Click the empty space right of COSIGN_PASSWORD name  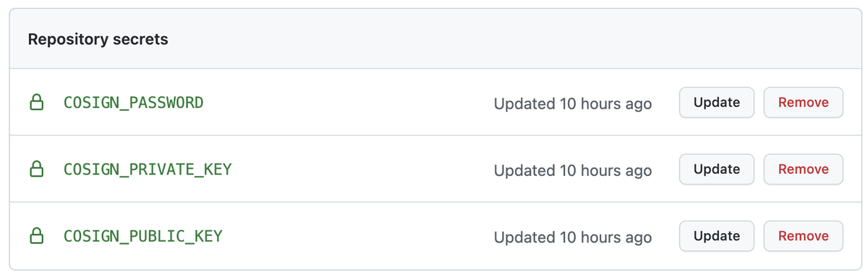click(x=347, y=103)
